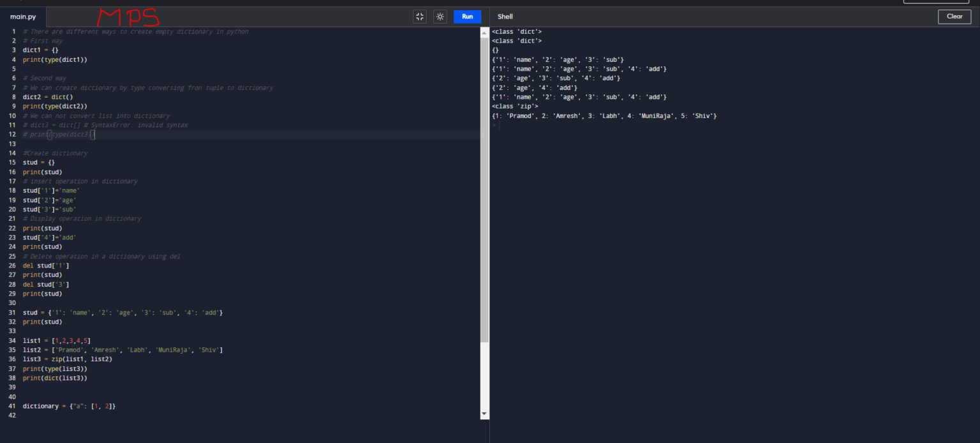Click the 'list1 = [1,2,3,4,5]' line
Image resolution: width=980 pixels, height=443 pixels.
(57, 341)
